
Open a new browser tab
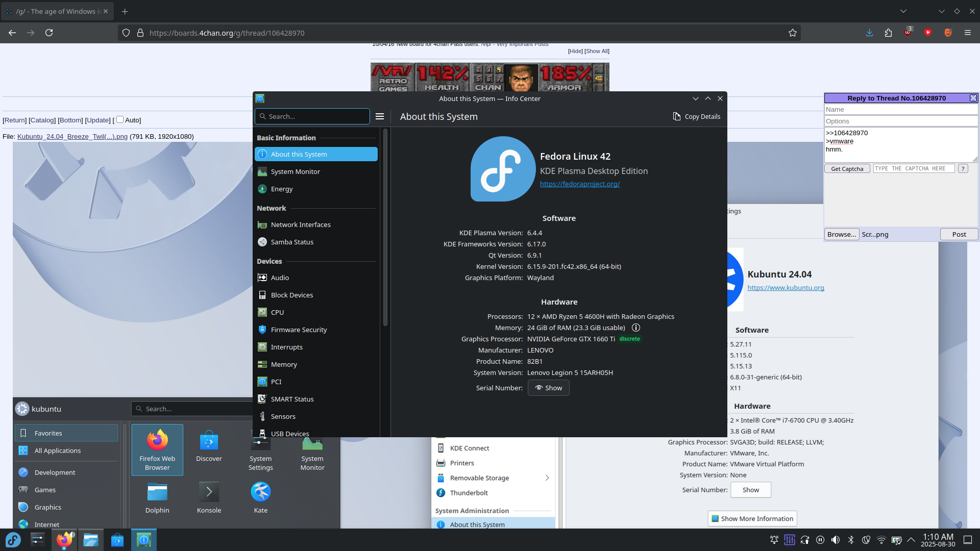[125, 11]
